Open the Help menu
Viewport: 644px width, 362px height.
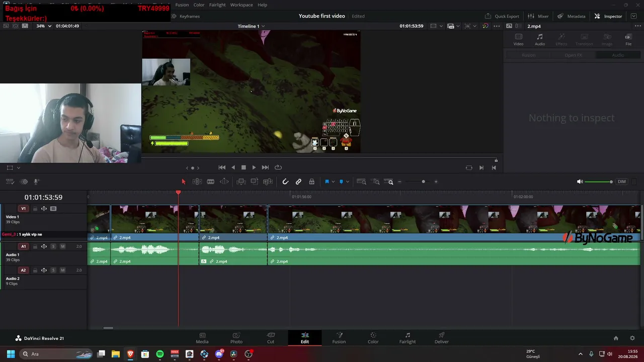pos(263,5)
